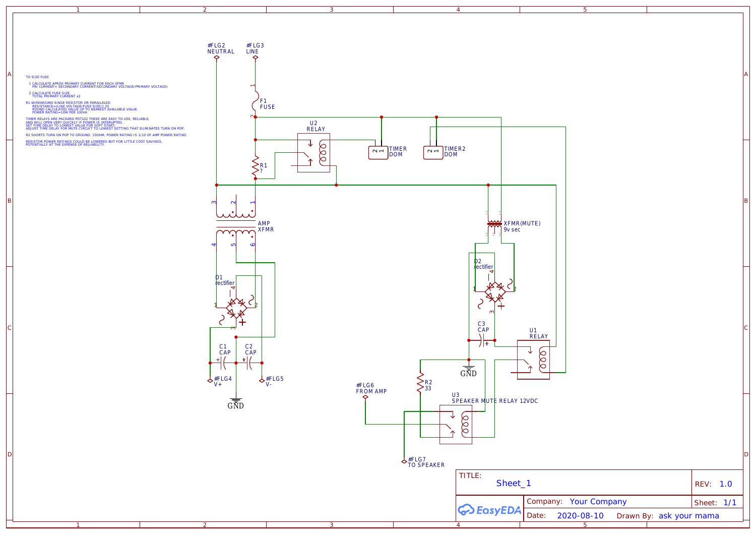Image resolution: width=756 pixels, height=535 pixels.
Task: Select the U1 relay symbol
Action: tap(533, 359)
